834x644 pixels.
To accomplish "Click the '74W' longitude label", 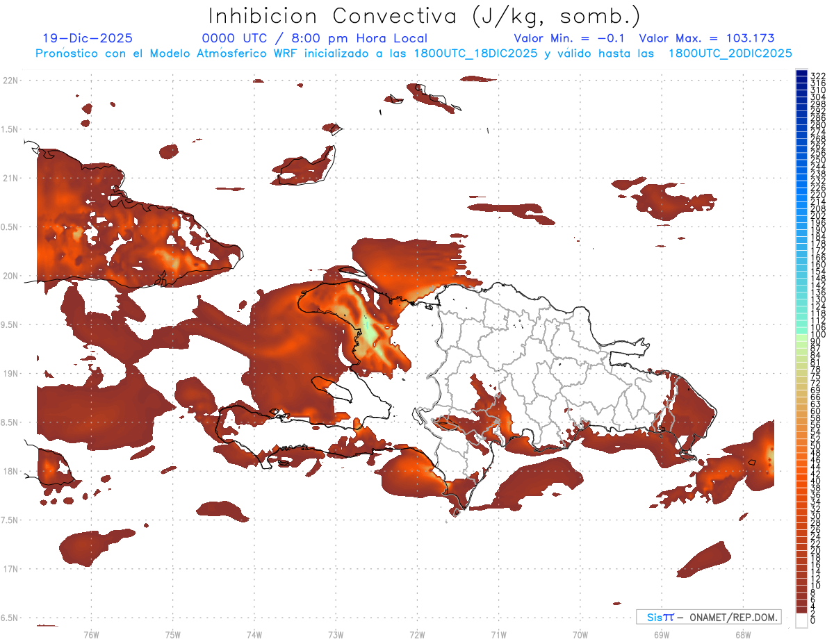I will click(254, 634).
